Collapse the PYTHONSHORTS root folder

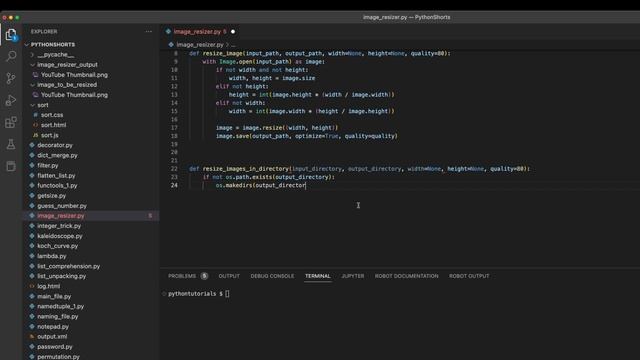(x=53, y=44)
